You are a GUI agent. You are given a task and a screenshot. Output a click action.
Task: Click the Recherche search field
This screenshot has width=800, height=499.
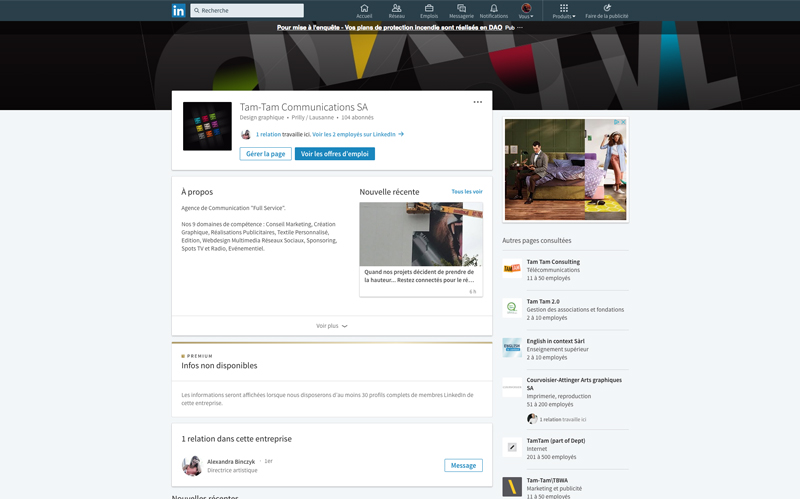coord(247,10)
